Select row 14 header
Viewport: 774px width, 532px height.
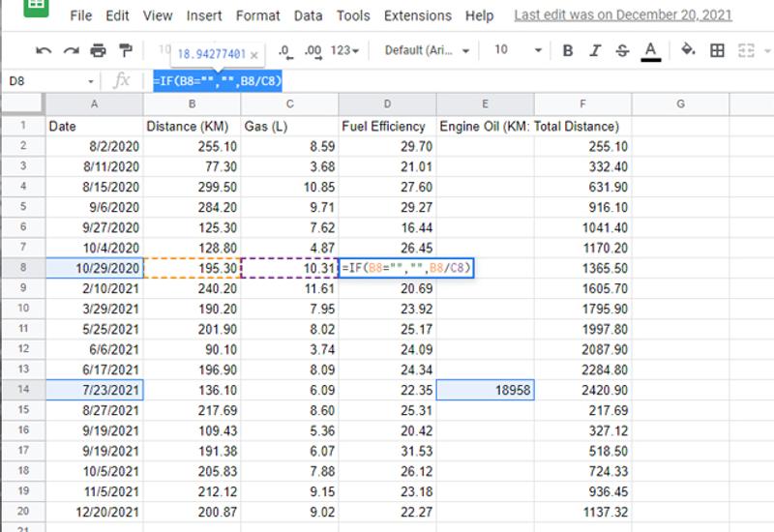23,390
